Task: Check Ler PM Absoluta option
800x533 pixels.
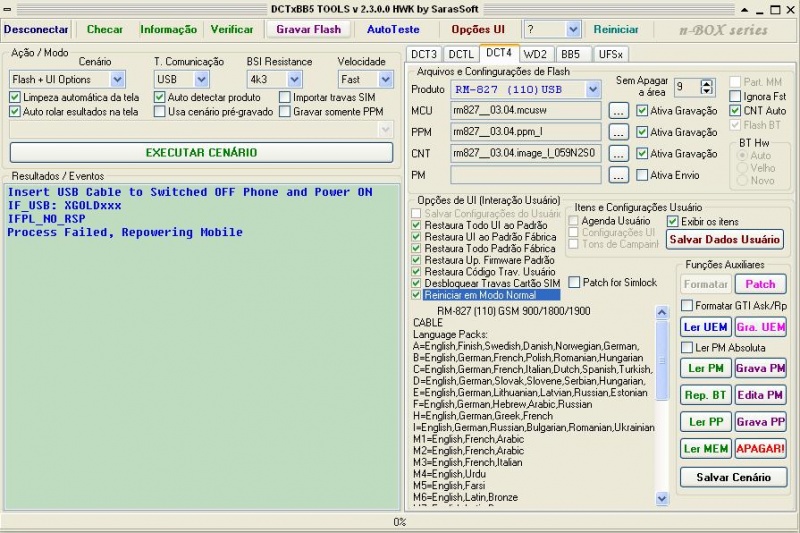Action: 687,348
